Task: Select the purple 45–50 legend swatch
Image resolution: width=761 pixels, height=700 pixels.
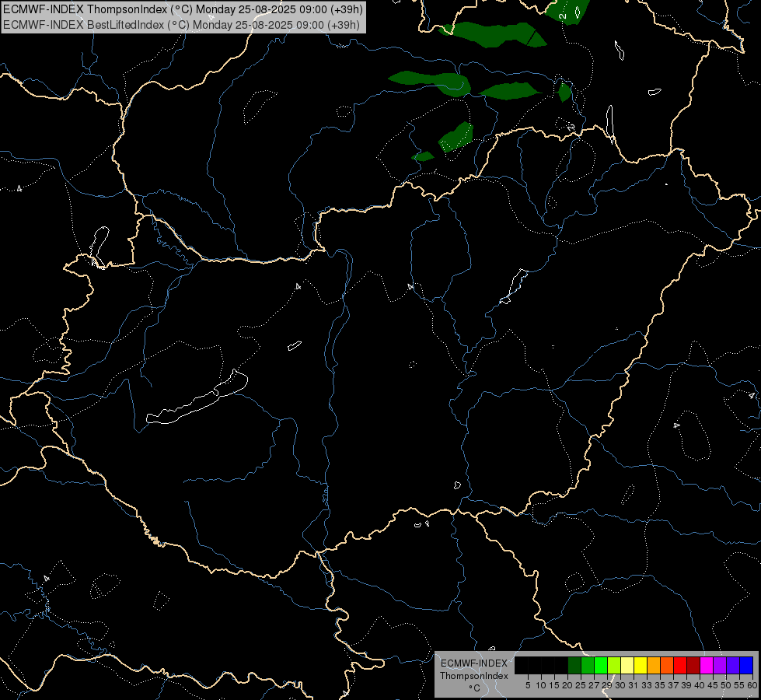Action: tap(720, 665)
